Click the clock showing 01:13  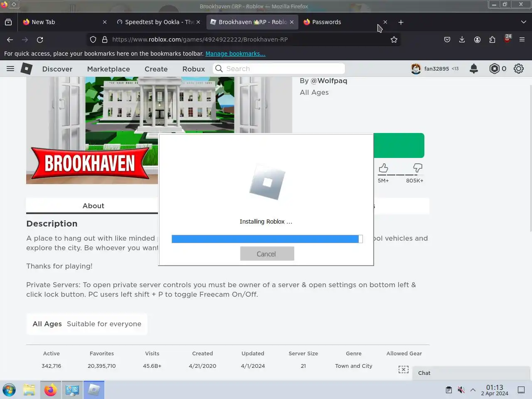[x=495, y=390]
